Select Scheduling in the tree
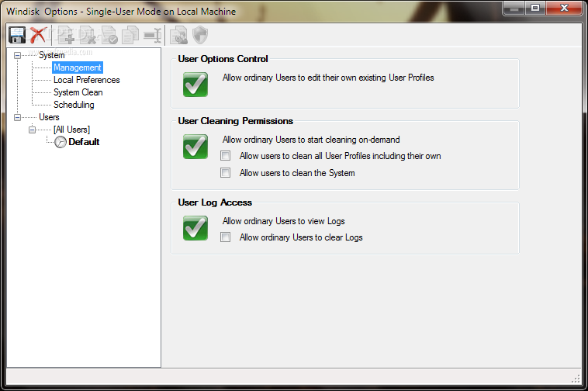The image size is (588, 391). 74,105
